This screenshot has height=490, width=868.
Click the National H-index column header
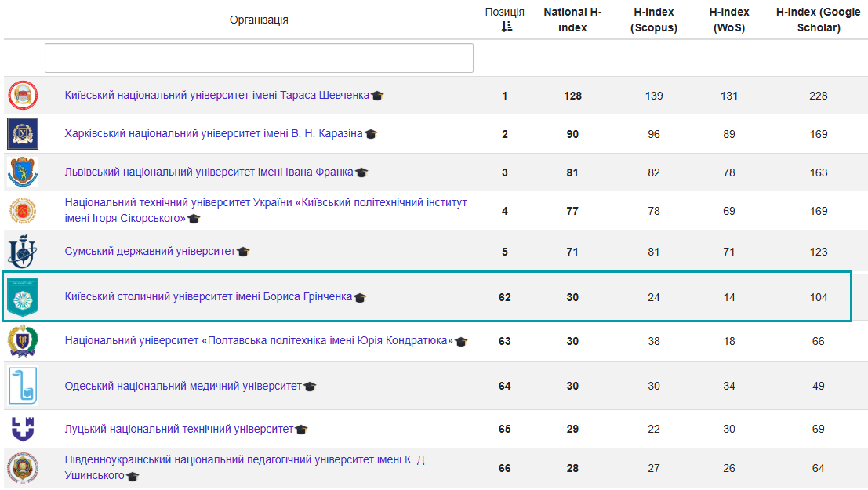[572, 20]
